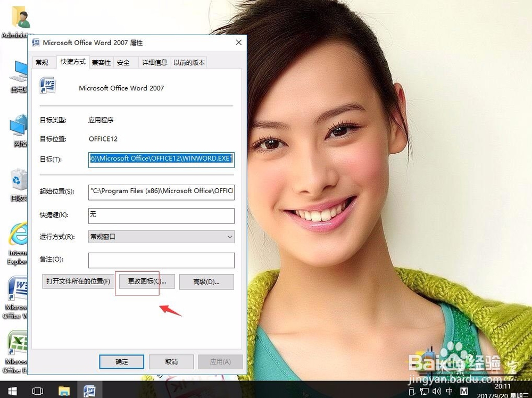This screenshot has height=398, width=532.
Task: Click the Task View button
Action: [x=37, y=390]
